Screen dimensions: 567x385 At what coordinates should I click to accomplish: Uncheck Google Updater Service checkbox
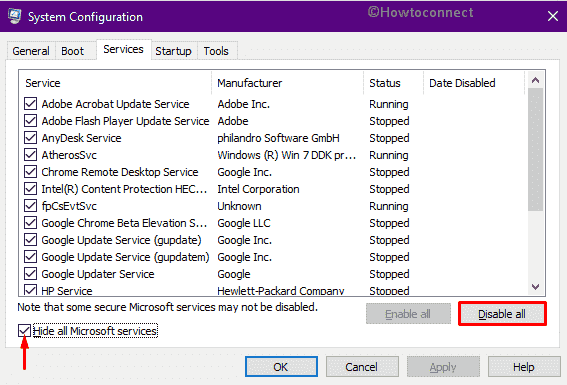(30, 274)
